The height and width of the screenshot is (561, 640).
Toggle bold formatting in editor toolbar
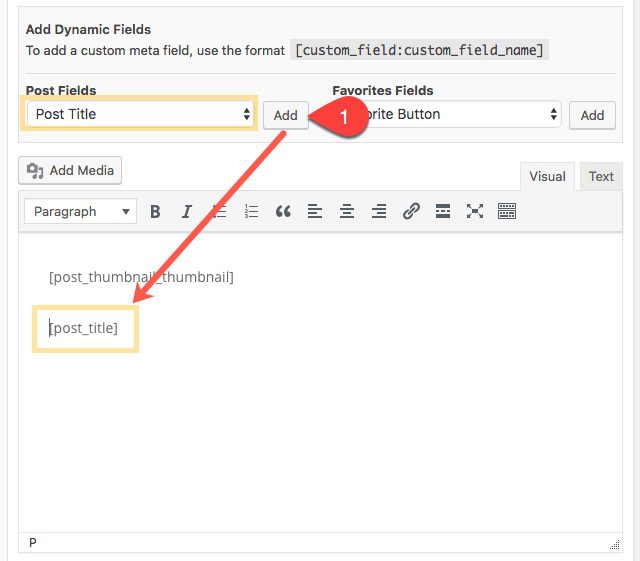click(x=155, y=212)
